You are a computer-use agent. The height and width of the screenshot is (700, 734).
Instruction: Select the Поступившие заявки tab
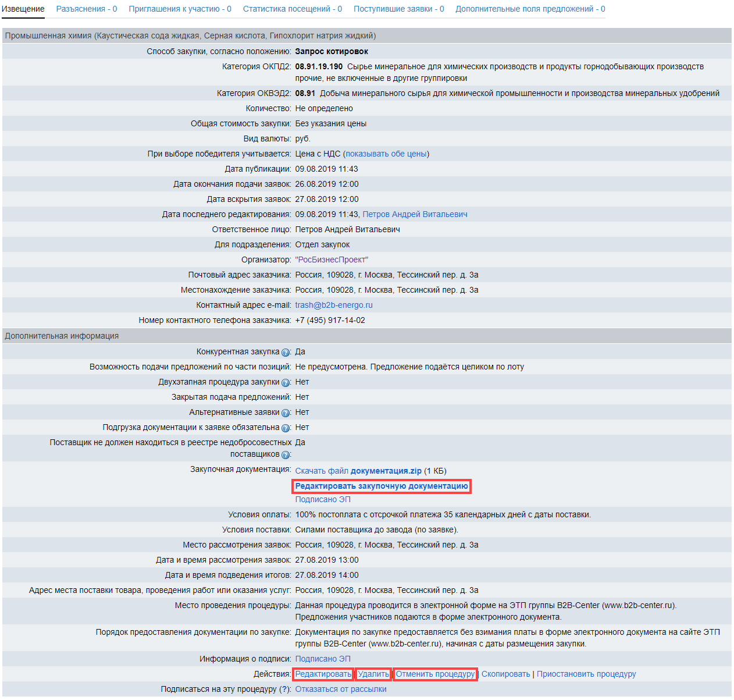pyautogui.click(x=398, y=9)
